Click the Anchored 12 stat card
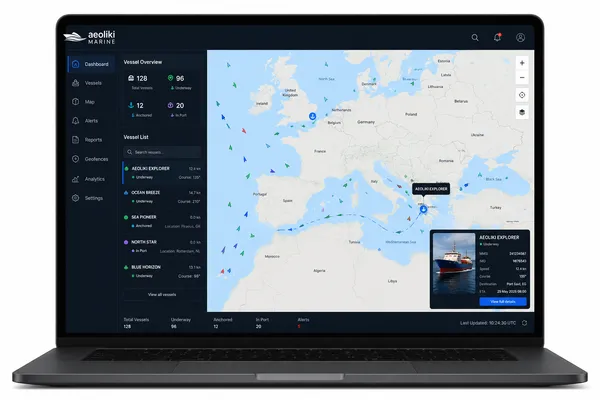Screen dimensions: 600x400 click(140, 109)
